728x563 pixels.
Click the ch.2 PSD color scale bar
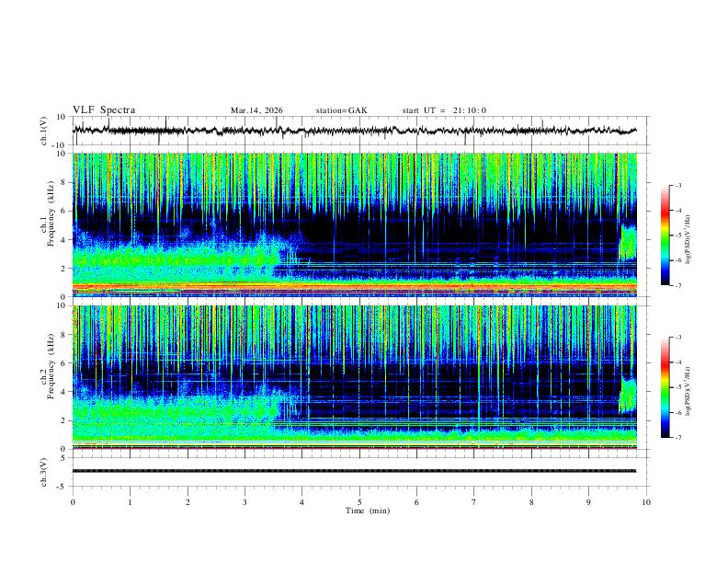click(665, 387)
